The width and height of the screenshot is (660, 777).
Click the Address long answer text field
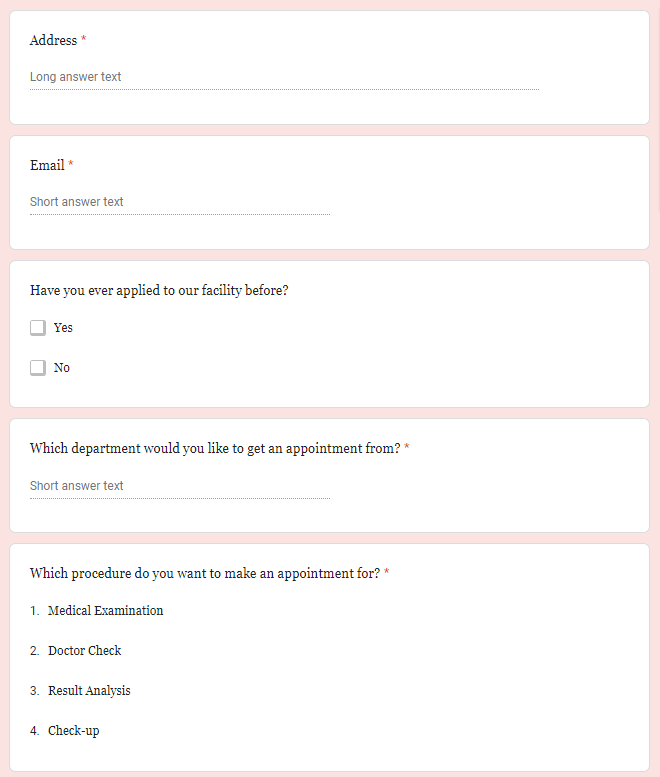coord(284,77)
